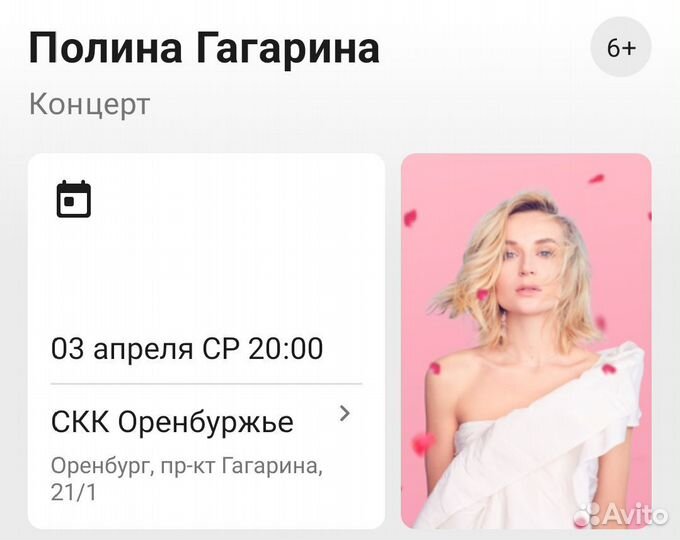The height and width of the screenshot is (540, 680).
Task: Click the 21/1 building number text
Action: pos(73,492)
